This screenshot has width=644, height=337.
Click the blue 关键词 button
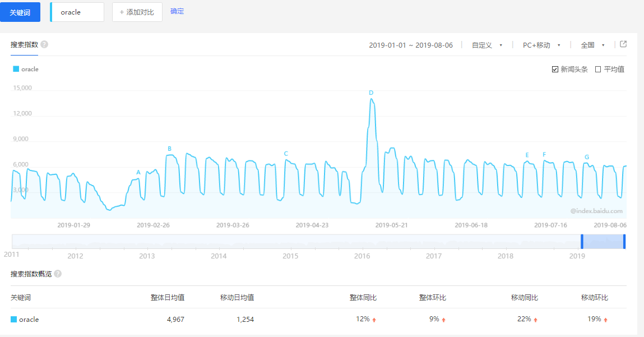click(20, 12)
